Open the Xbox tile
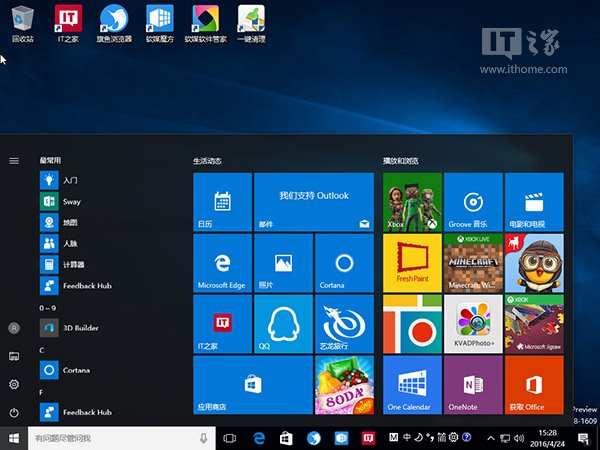This screenshot has width=600, height=450. pyautogui.click(x=412, y=202)
